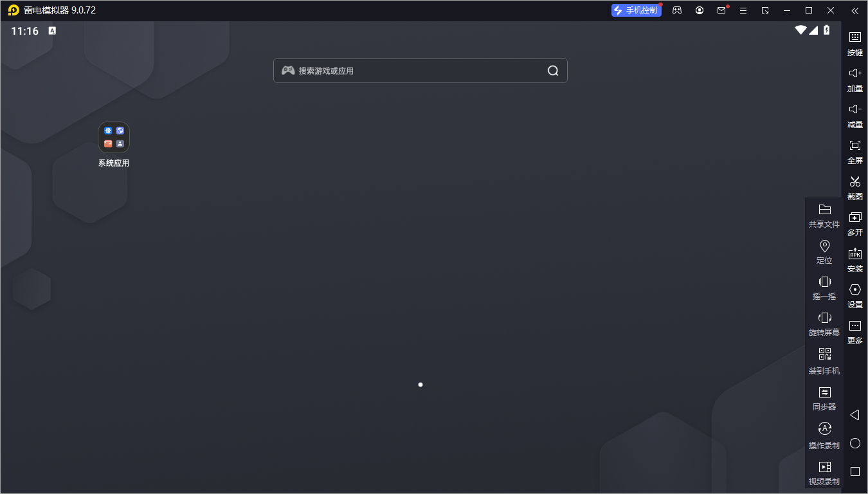Maximize the emulator window
Screen dimensions: 868x494
[809, 10]
